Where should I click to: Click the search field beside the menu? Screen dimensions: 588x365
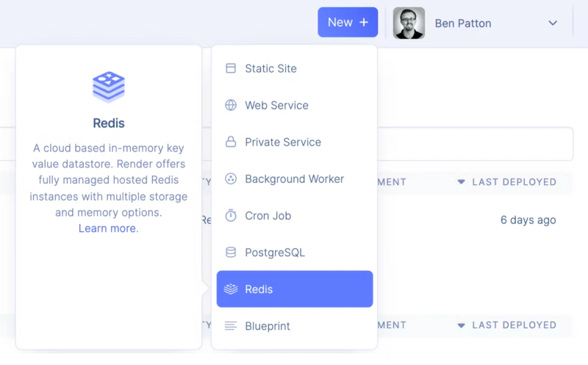click(x=478, y=144)
